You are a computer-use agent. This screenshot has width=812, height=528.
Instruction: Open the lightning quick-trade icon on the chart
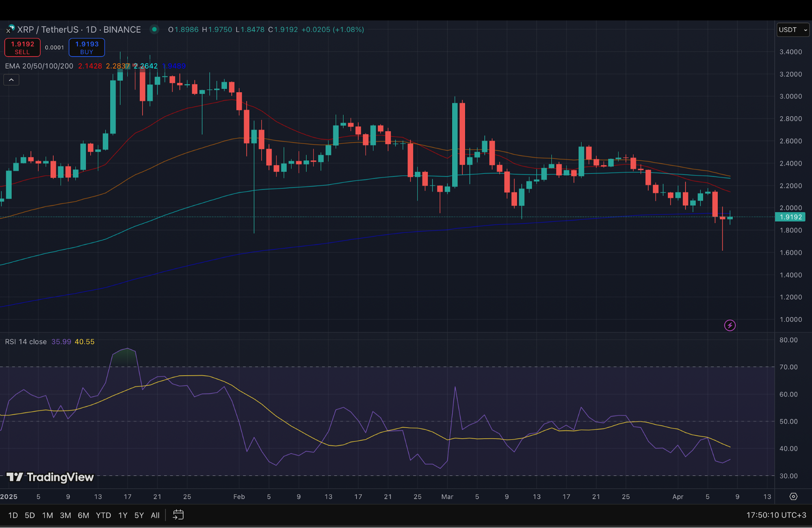coord(730,325)
